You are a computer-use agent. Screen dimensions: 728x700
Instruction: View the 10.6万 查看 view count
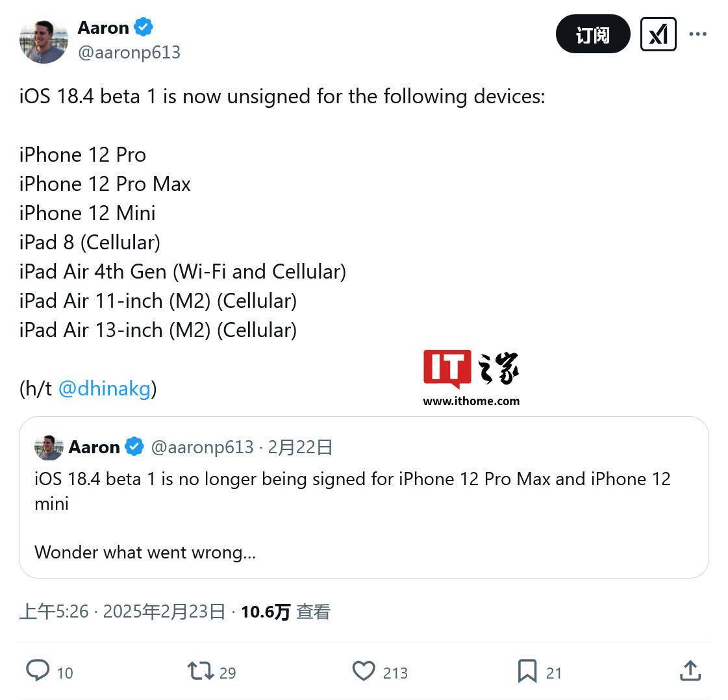click(286, 611)
